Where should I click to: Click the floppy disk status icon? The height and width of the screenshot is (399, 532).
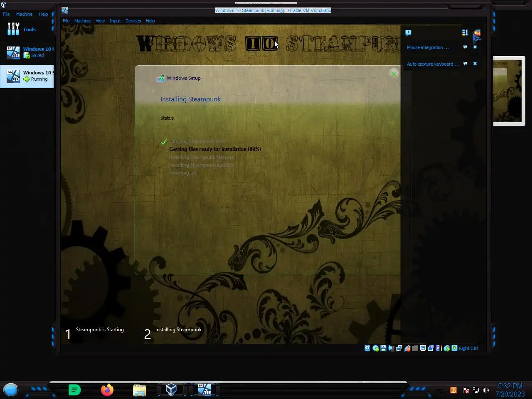tap(383, 348)
